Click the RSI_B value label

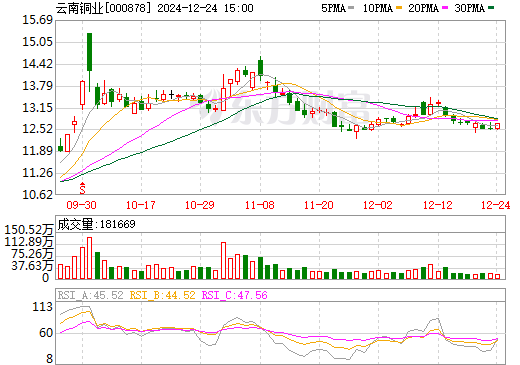(x=162, y=295)
